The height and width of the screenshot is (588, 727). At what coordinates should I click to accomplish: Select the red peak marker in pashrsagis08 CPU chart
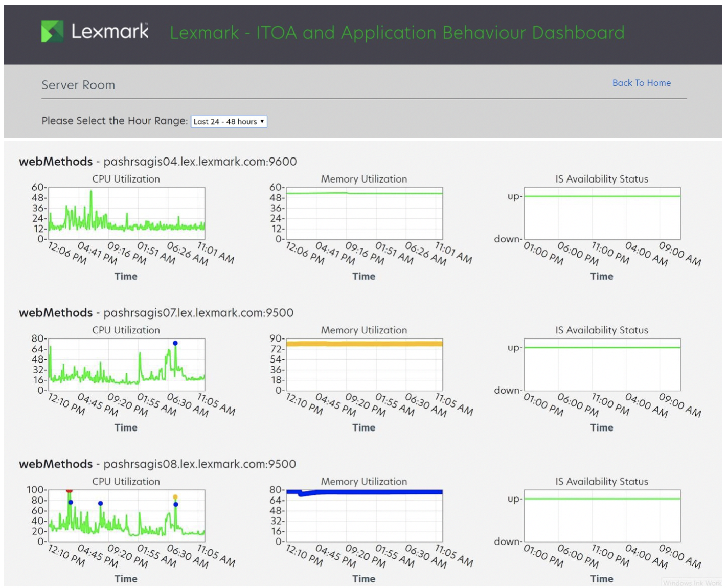69,491
